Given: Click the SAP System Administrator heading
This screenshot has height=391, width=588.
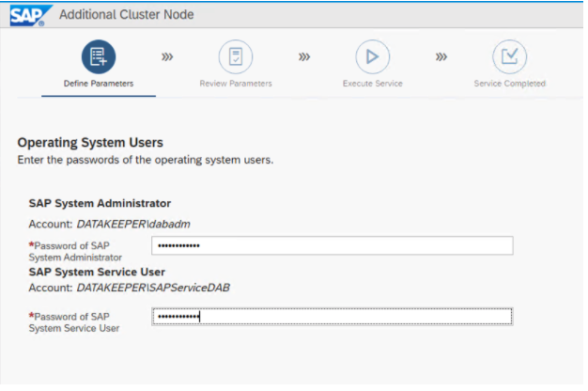Looking at the screenshot, I should tap(100, 203).
